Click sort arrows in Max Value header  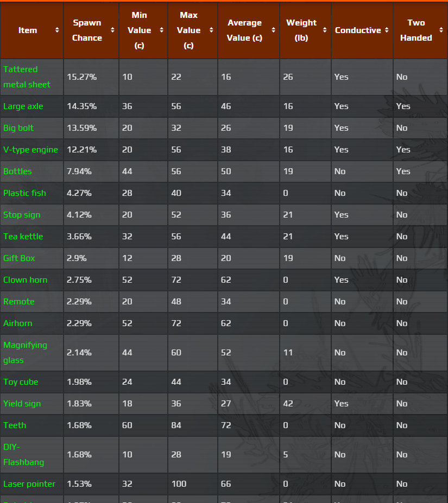pos(211,30)
